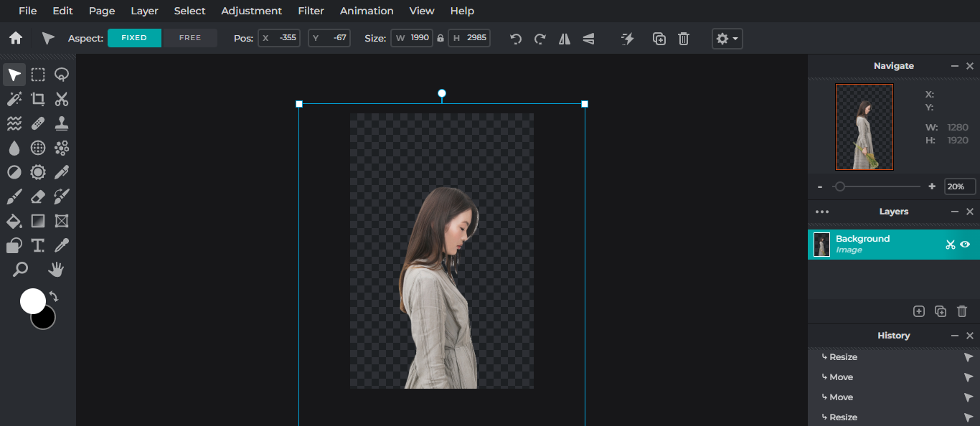Click the Width size input field
980x426 pixels.
(413, 38)
